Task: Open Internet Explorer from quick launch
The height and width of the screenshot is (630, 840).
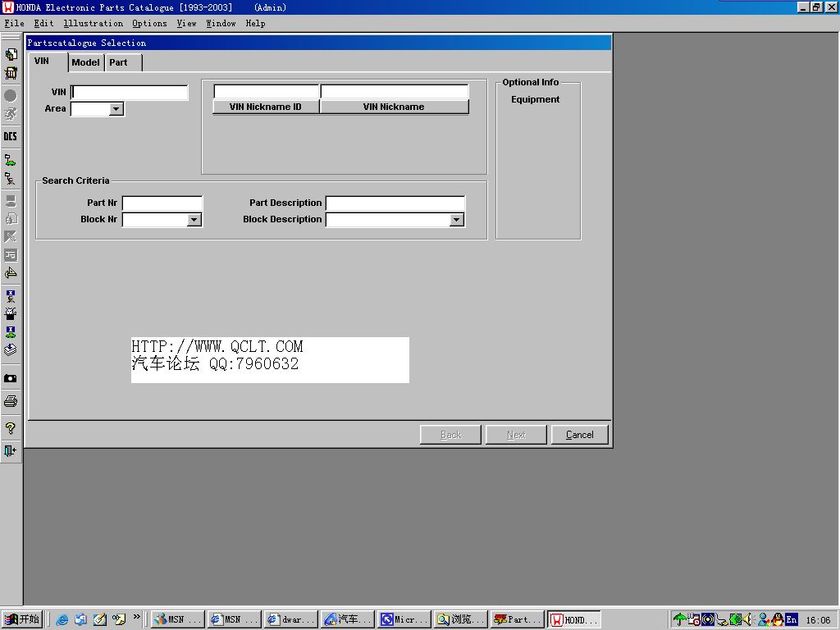Action: 62,619
